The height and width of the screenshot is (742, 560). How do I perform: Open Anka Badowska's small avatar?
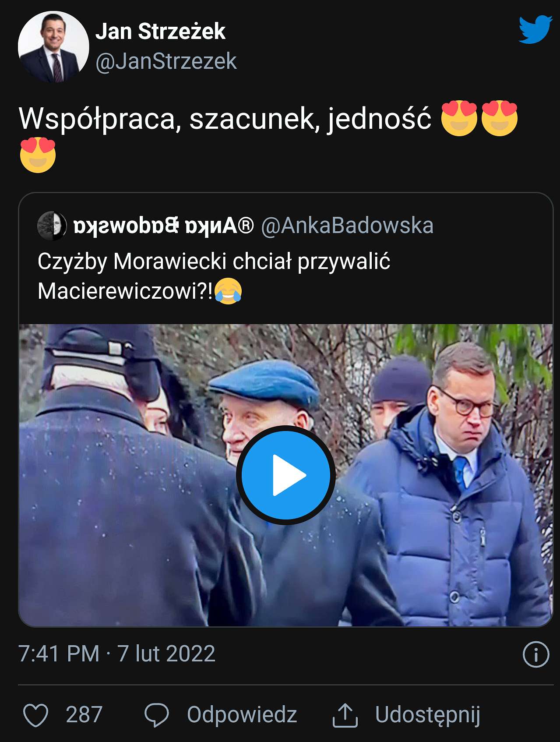coord(52,226)
